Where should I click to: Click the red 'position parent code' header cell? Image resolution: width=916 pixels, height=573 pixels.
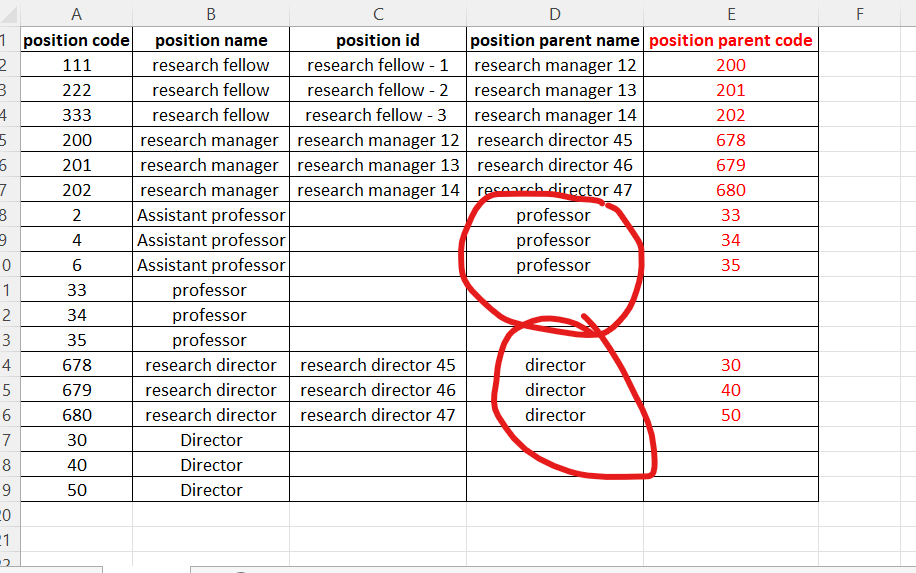click(730, 40)
